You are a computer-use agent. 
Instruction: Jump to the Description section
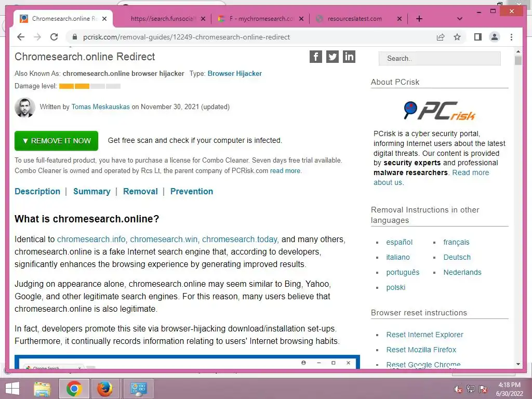coord(37,191)
